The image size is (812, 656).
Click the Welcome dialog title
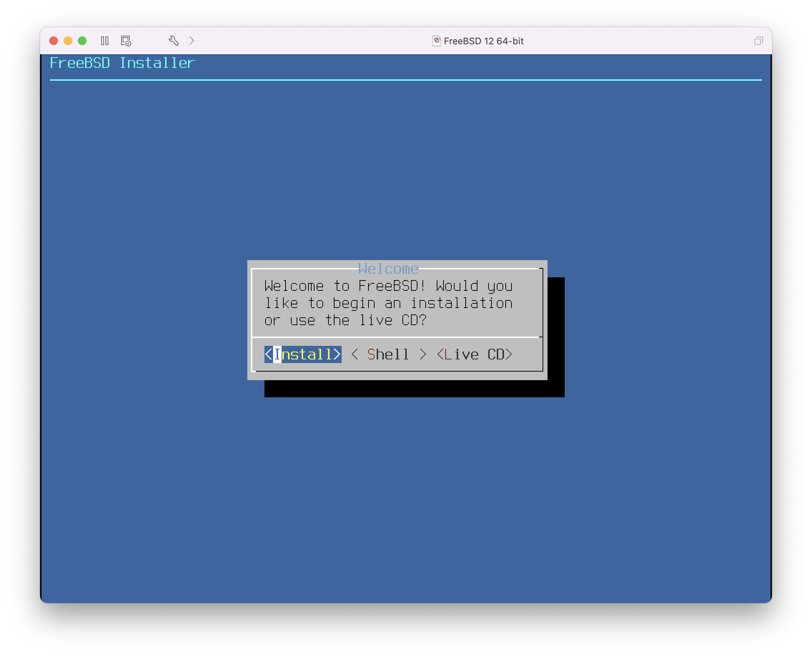[388, 269]
